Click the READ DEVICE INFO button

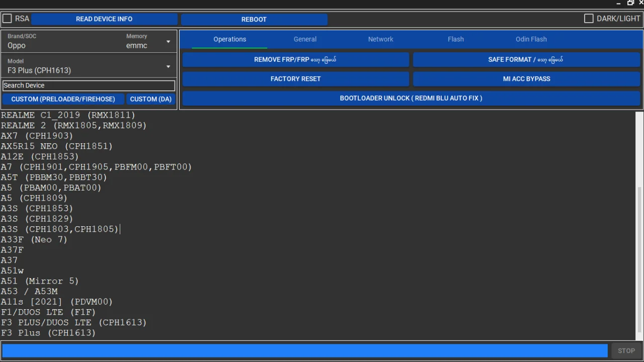(104, 19)
